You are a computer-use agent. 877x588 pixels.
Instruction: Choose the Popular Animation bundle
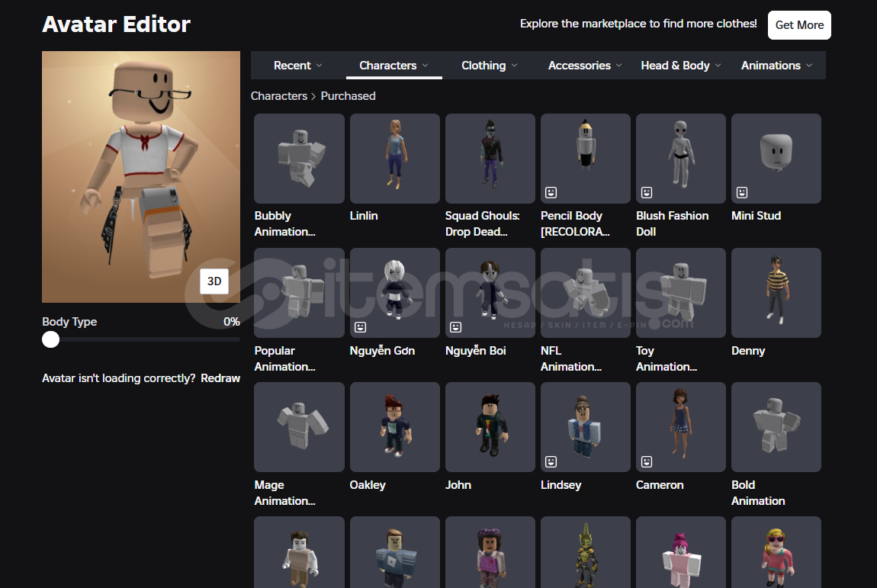click(299, 293)
